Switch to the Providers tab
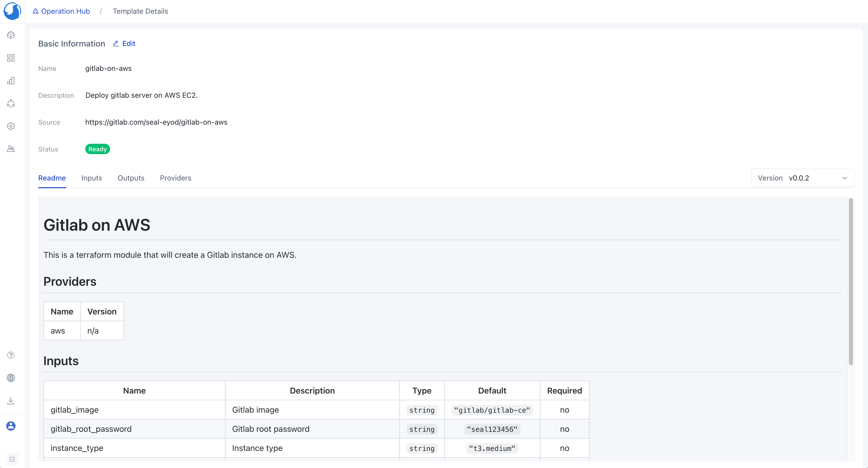The height and width of the screenshot is (468, 868). [176, 178]
